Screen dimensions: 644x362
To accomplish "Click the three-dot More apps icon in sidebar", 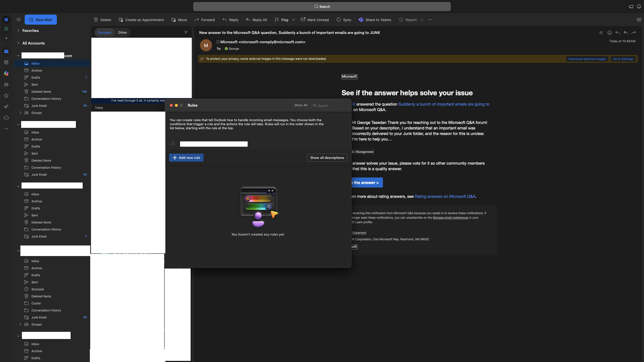I will [6, 129].
